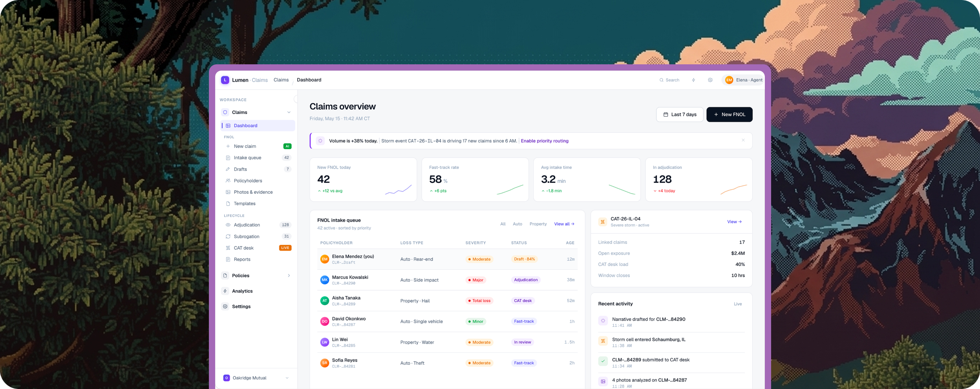
Task: Click the Drafts pencil icon
Action: pyautogui.click(x=228, y=169)
